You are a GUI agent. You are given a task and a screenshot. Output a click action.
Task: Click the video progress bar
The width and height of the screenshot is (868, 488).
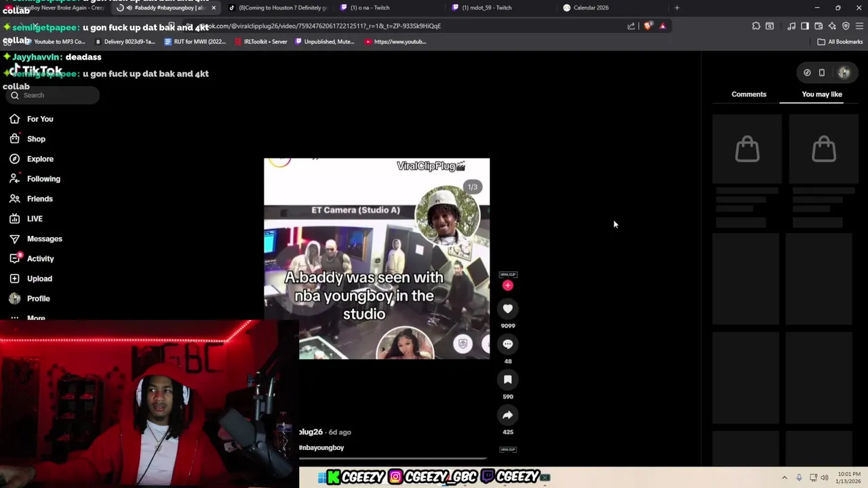click(x=393, y=459)
